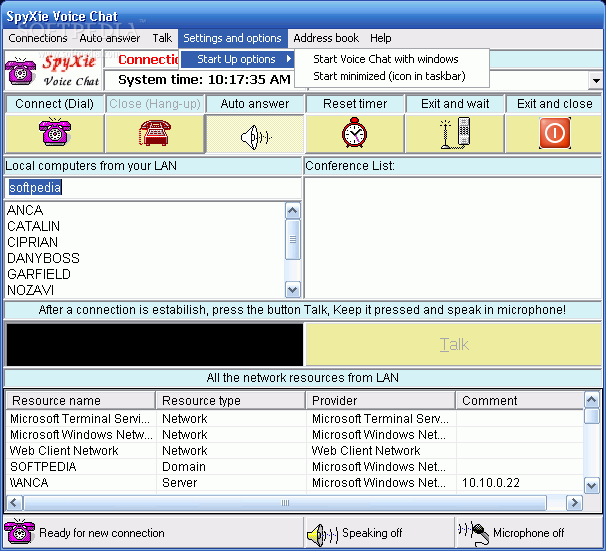Click the softpedia computer name field
Image resolution: width=606 pixels, height=551 pixels.
(153, 188)
